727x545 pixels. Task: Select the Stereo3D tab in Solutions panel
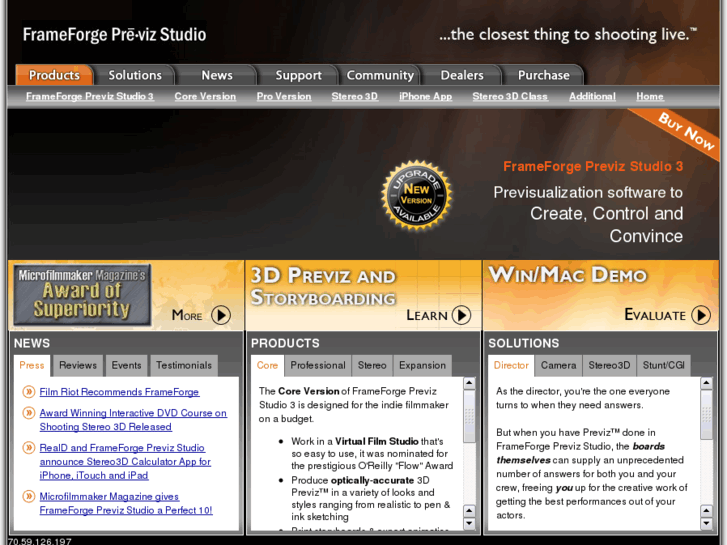coord(609,365)
